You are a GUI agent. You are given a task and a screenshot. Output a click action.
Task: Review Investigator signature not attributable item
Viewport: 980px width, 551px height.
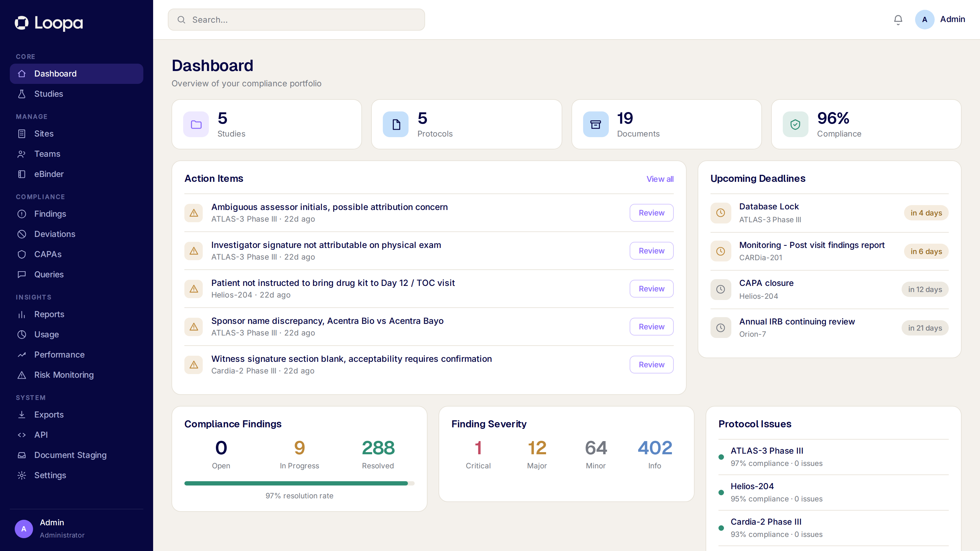[x=652, y=251]
